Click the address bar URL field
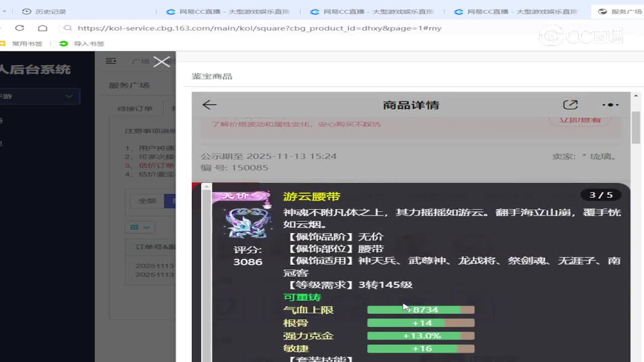644x362 pixels. tap(259, 28)
